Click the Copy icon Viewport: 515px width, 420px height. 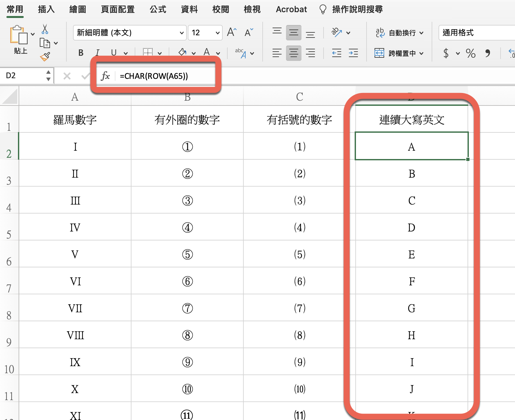(x=45, y=43)
